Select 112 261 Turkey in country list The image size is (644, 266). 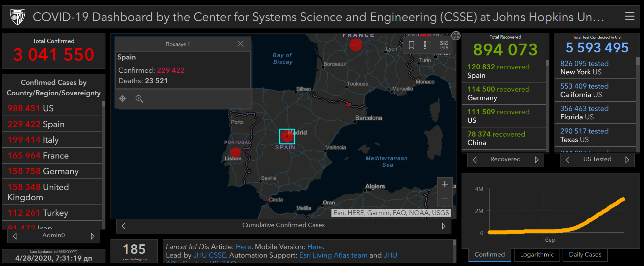(52, 213)
